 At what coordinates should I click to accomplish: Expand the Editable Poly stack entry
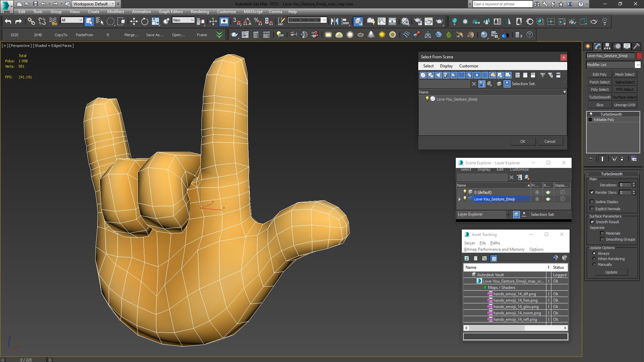[590, 120]
